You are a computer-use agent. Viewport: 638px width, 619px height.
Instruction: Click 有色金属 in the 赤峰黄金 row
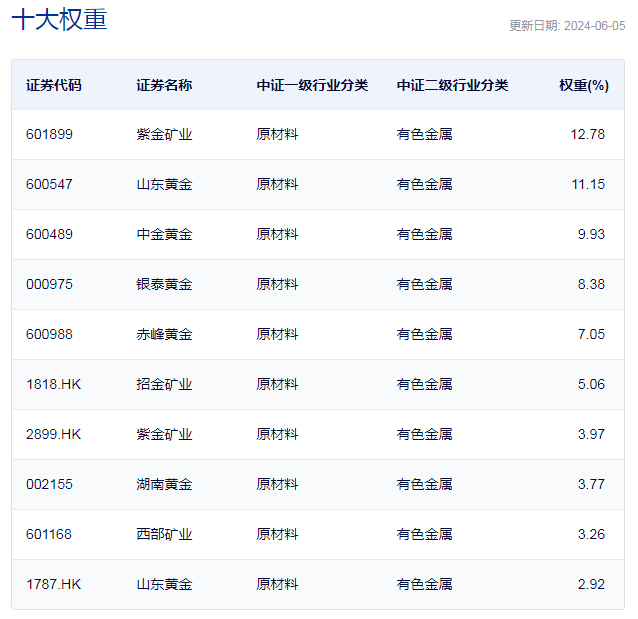[x=424, y=334]
